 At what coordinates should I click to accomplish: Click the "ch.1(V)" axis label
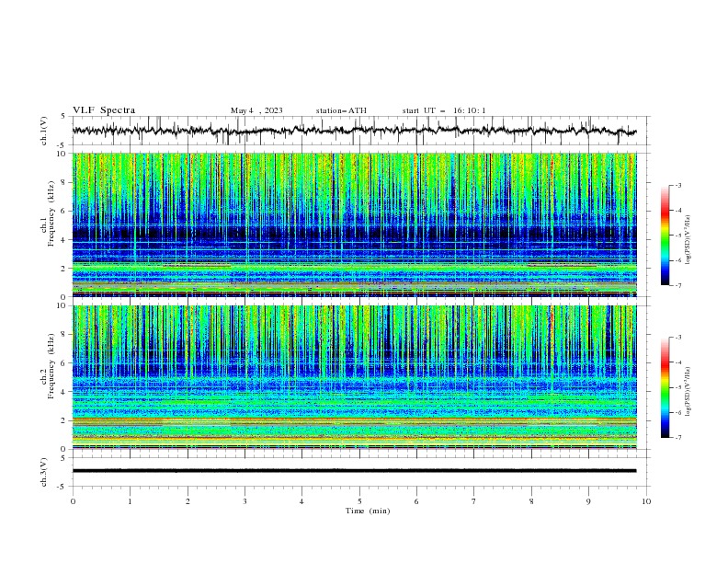pos(44,131)
